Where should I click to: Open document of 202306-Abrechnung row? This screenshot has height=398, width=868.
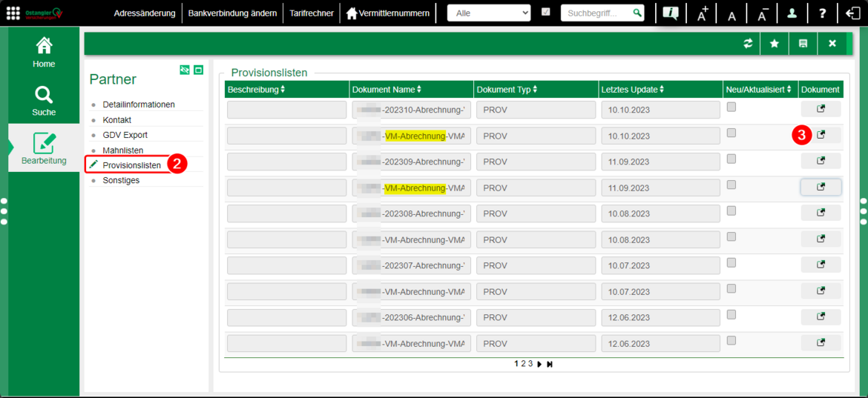pos(821,316)
